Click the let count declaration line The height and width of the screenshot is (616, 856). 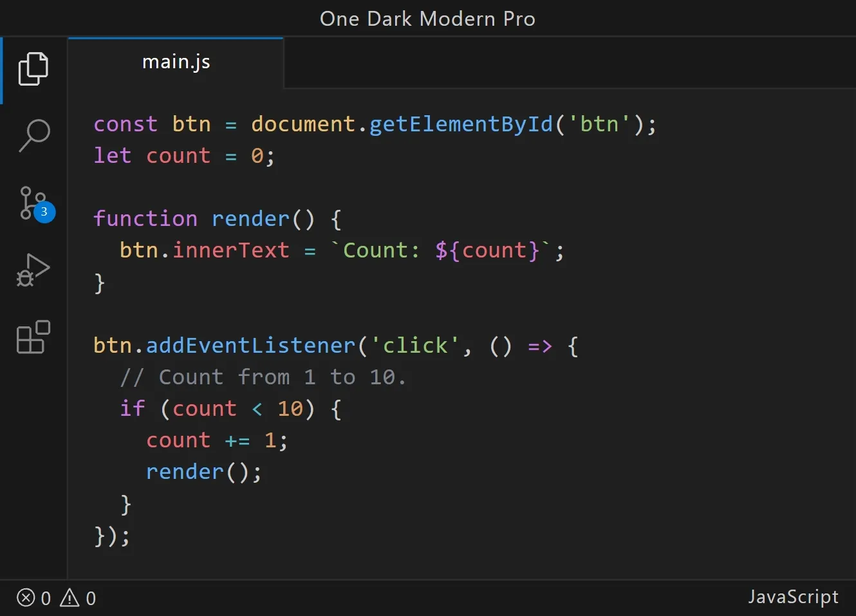(x=183, y=155)
